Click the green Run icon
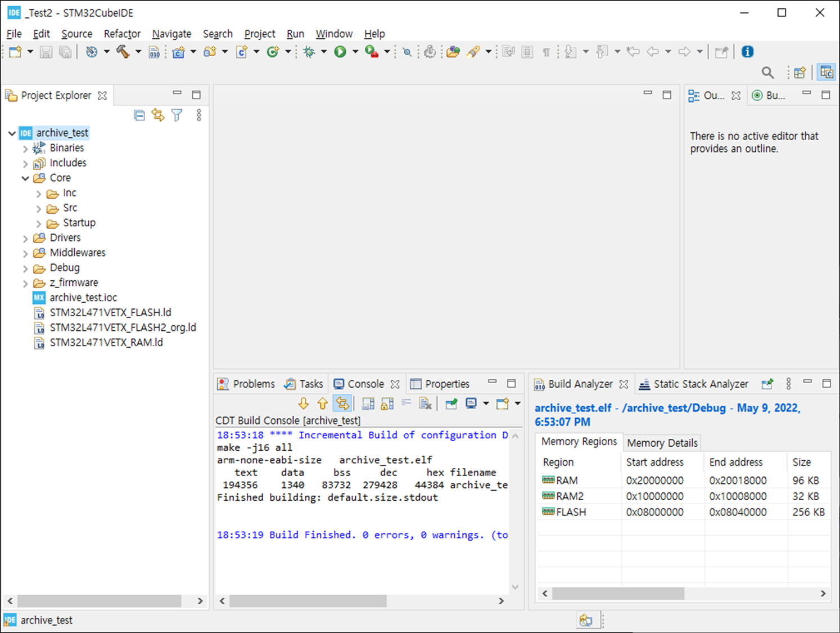Image resolution: width=840 pixels, height=633 pixels. point(340,52)
